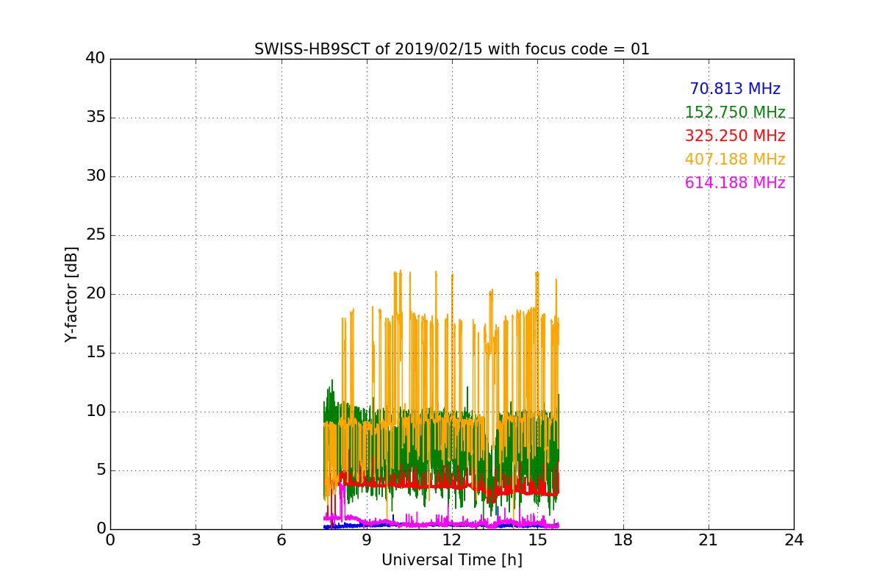The width and height of the screenshot is (882, 588).
Task: Click the y-axis tick label 20
Action: 96,294
